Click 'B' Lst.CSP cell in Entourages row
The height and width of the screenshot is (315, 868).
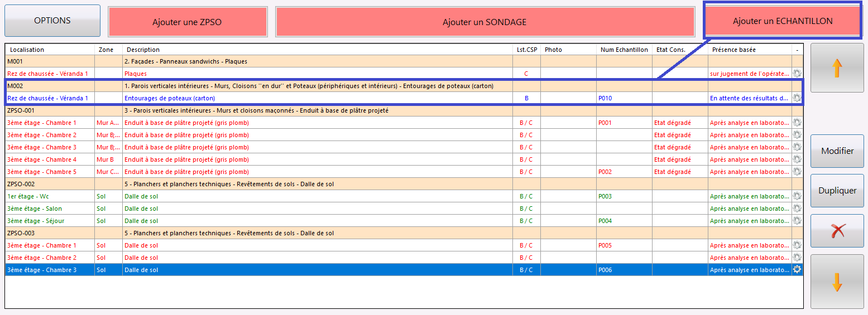[x=526, y=98]
